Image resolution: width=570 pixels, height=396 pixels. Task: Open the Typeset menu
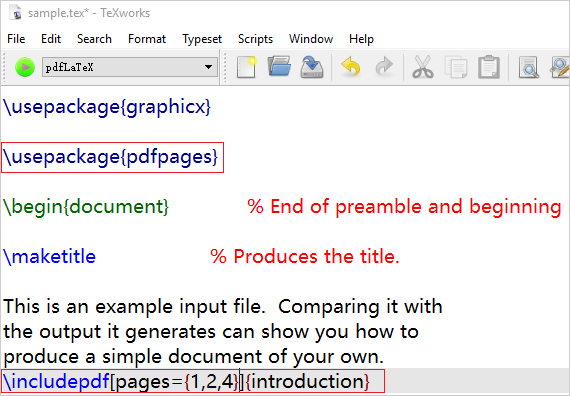(202, 39)
